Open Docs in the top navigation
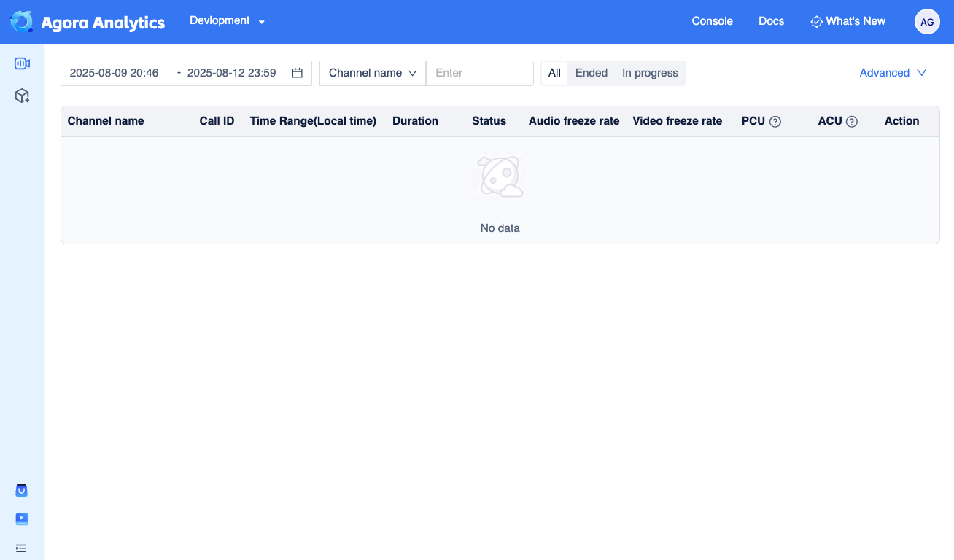Viewport: 954px width, 560px height. (771, 21)
